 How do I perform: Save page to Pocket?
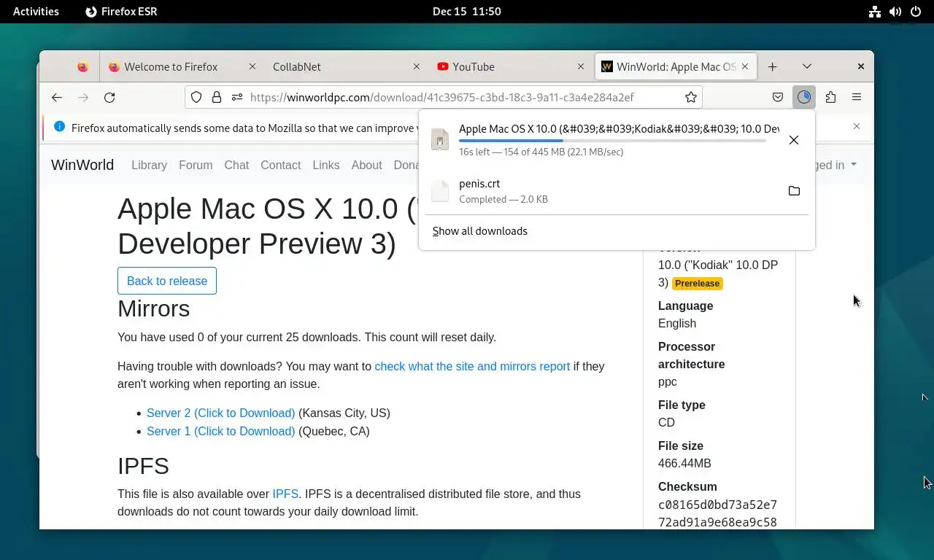point(778,97)
